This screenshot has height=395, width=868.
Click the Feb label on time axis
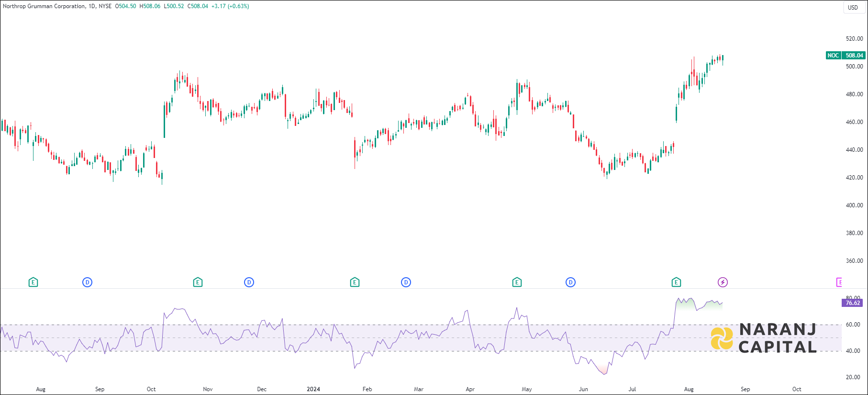[x=367, y=389]
